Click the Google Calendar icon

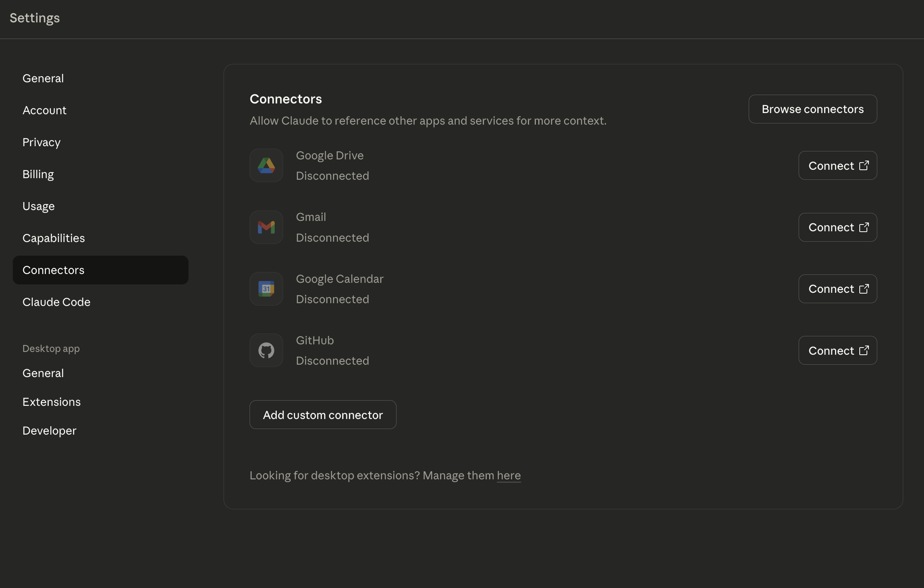point(266,289)
